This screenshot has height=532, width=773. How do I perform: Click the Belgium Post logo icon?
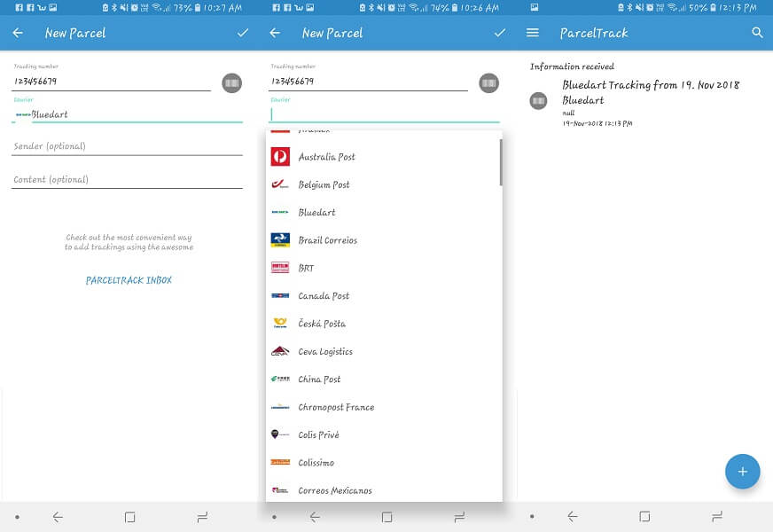click(280, 184)
